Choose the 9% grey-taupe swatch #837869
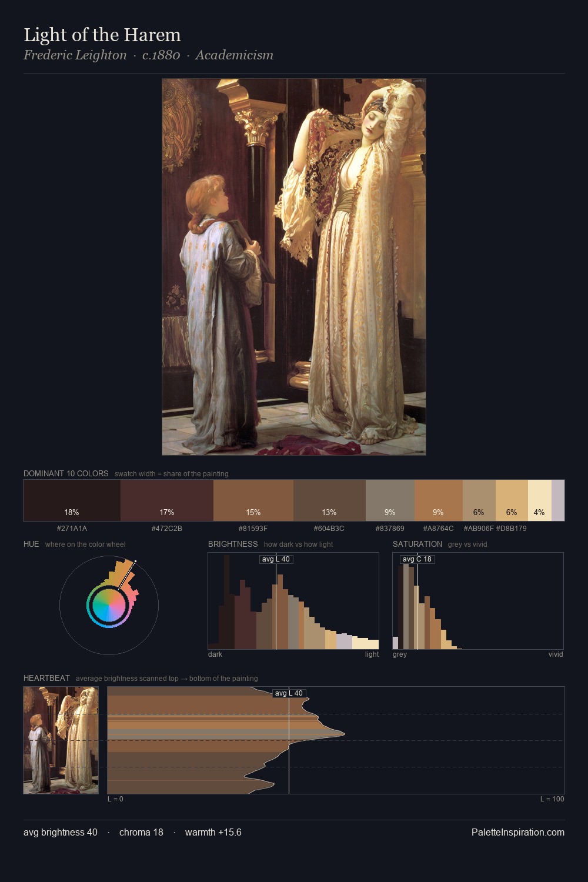Viewport: 588px width, 882px height. pyautogui.click(x=390, y=500)
